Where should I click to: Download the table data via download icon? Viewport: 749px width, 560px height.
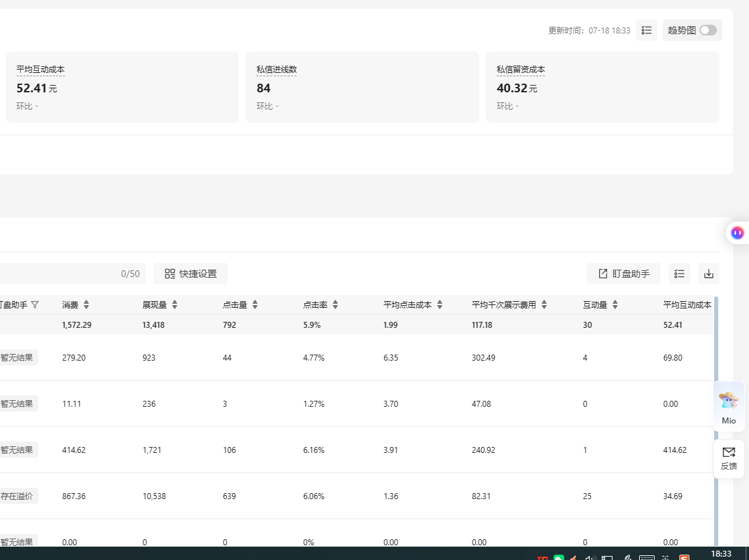(709, 274)
